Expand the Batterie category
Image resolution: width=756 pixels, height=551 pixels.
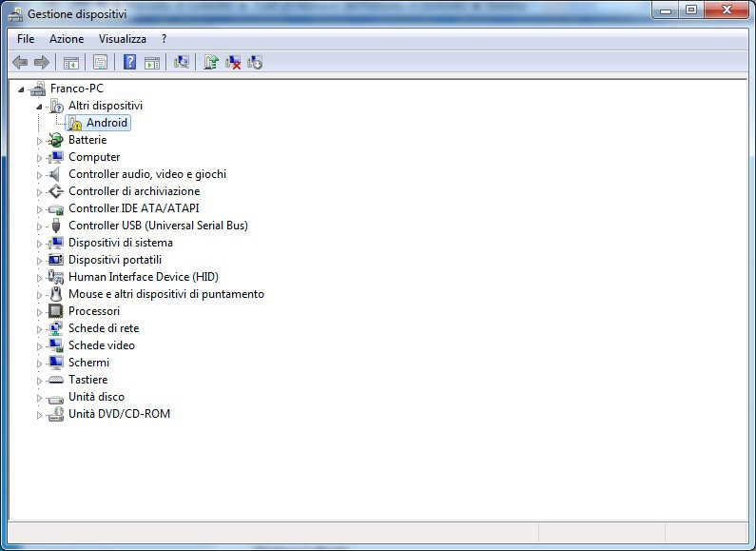pyautogui.click(x=39, y=141)
